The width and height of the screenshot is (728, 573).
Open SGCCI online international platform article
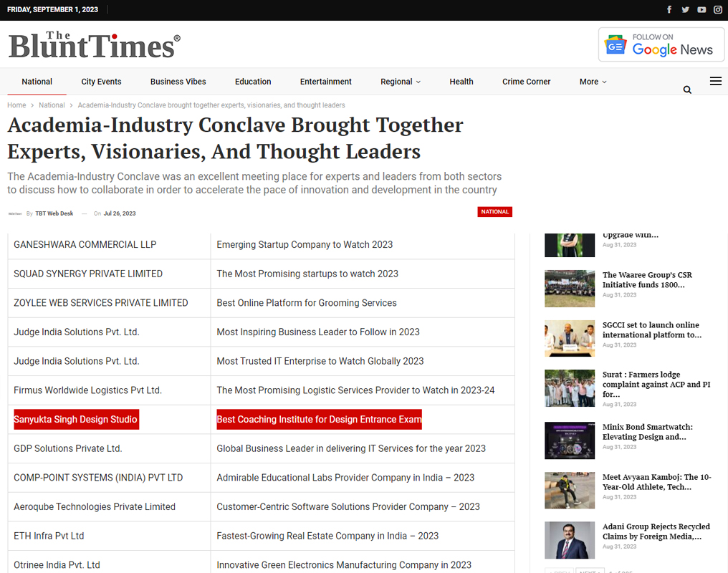pos(652,330)
